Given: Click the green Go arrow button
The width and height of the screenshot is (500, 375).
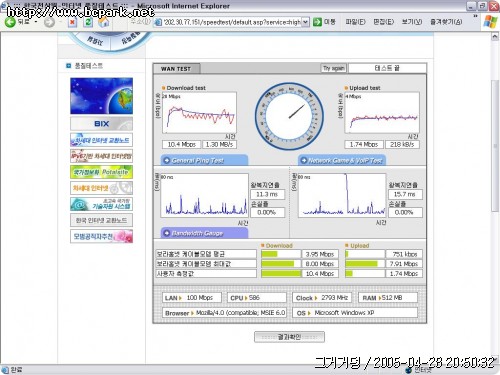Looking at the screenshot, I should click(x=317, y=22).
